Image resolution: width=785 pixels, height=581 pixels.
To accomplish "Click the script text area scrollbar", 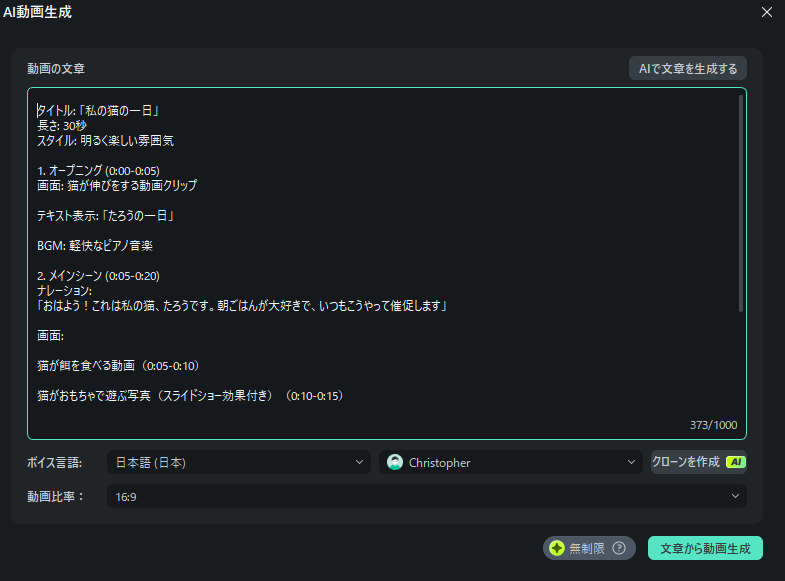I will pyautogui.click(x=741, y=203).
